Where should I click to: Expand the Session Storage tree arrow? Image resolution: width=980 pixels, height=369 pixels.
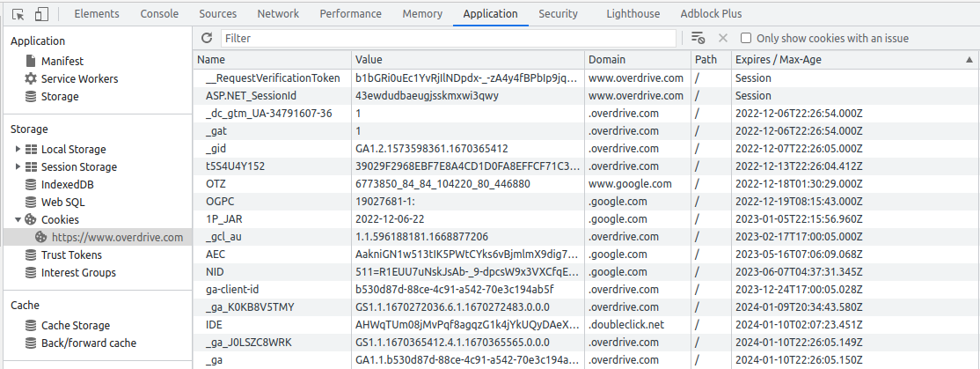(18, 167)
